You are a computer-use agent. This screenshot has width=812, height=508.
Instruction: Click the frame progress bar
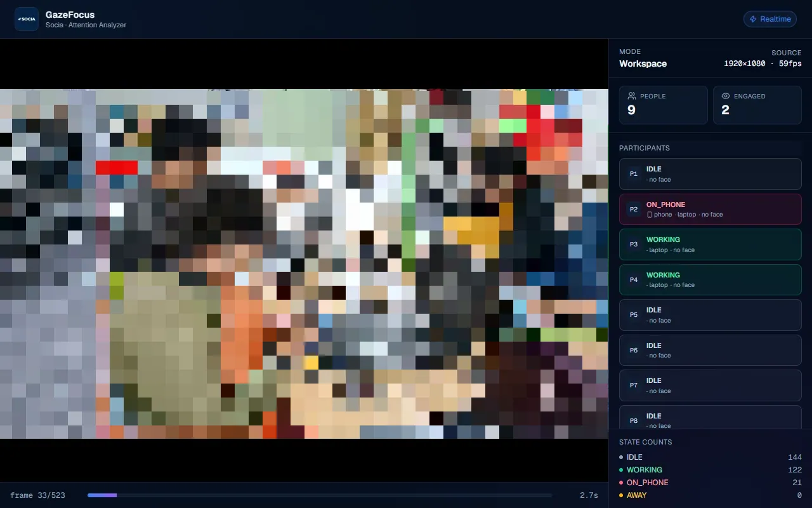point(320,495)
